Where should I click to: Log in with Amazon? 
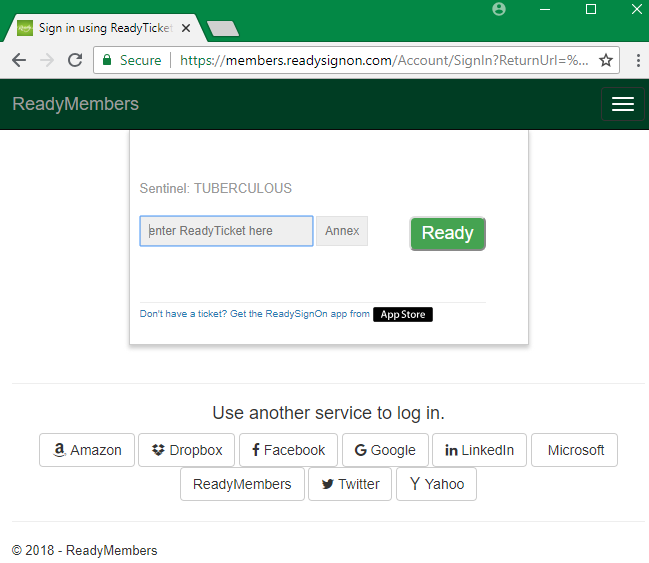tap(87, 450)
